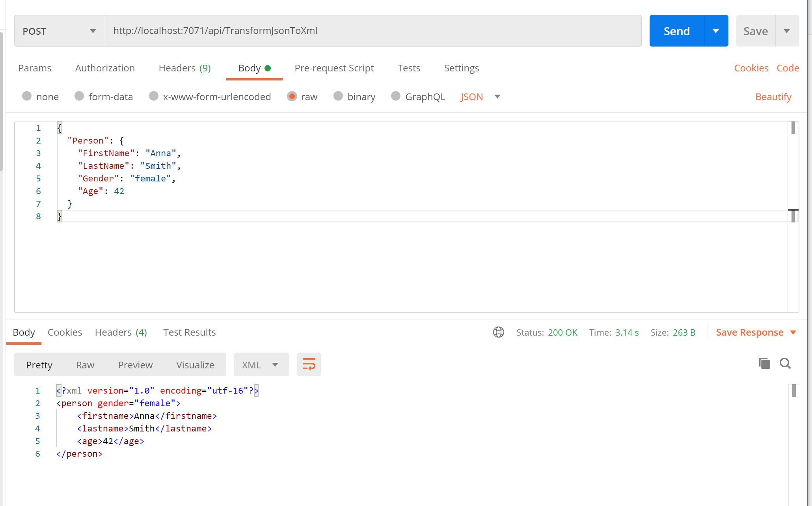Manage Cookies for this request
This screenshot has height=506, width=812.
click(x=751, y=68)
